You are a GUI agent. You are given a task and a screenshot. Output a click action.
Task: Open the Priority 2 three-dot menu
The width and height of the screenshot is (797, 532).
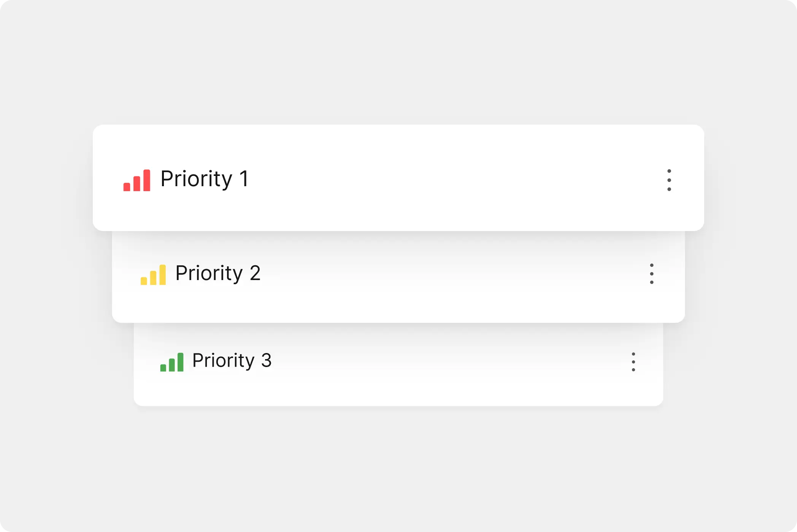coord(651,274)
